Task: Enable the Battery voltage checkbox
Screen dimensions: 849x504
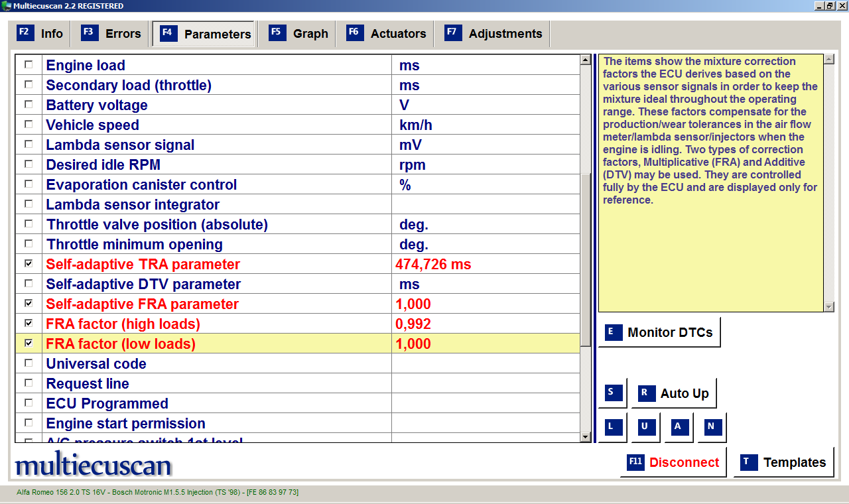Action: pos(29,105)
